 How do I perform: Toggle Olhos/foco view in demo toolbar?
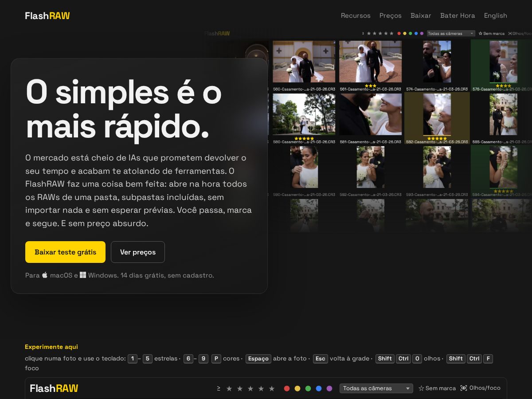pyautogui.click(x=481, y=388)
